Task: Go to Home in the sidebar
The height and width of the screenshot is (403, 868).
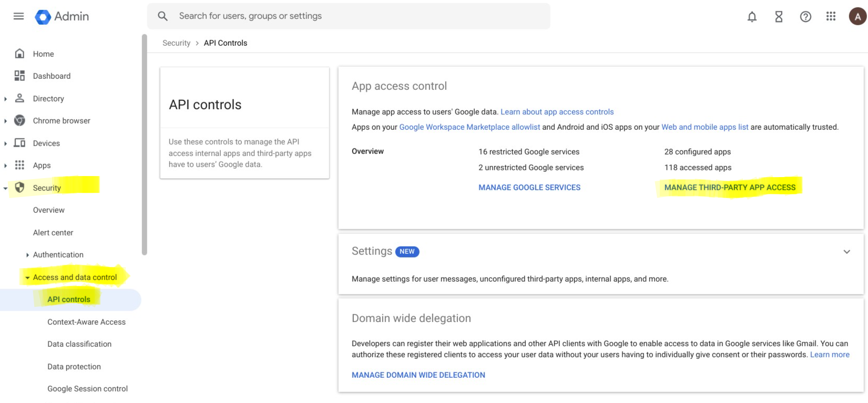Action: tap(43, 54)
